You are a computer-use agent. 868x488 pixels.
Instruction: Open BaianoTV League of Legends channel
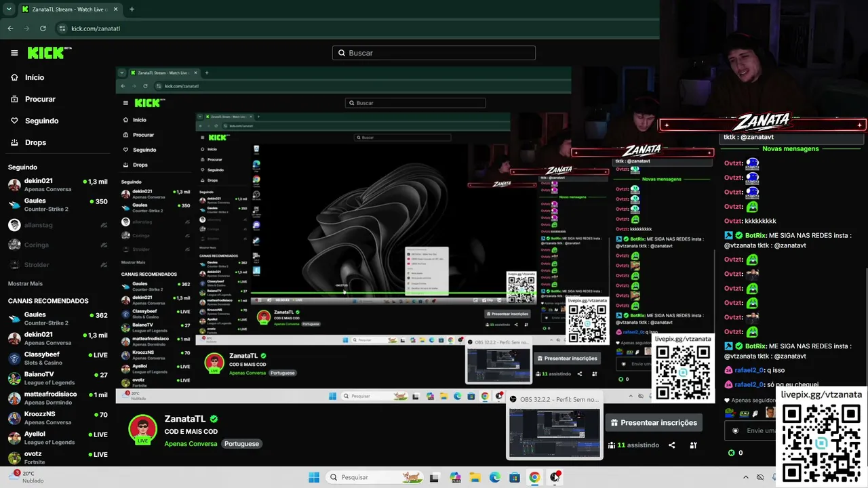click(58, 378)
